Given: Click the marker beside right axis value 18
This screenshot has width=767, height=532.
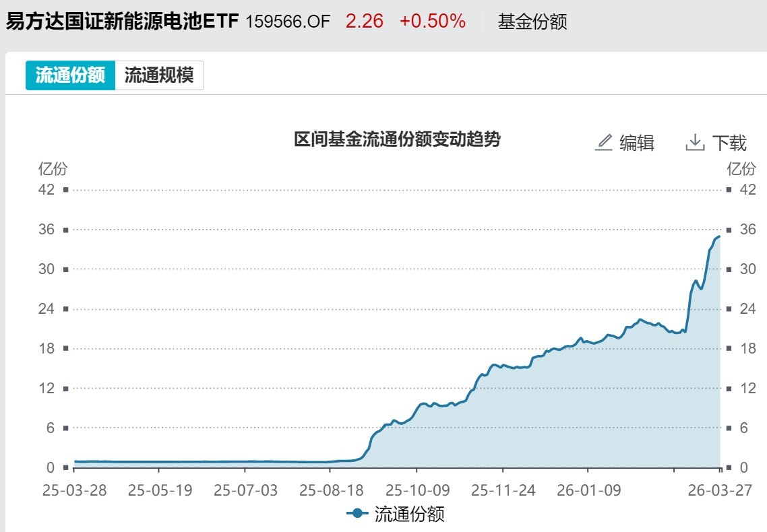Looking at the screenshot, I should tap(729, 348).
